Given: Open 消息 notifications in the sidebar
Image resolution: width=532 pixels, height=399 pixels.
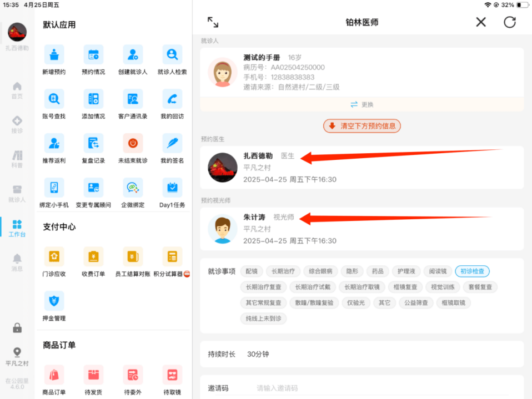Looking at the screenshot, I should (x=17, y=262).
